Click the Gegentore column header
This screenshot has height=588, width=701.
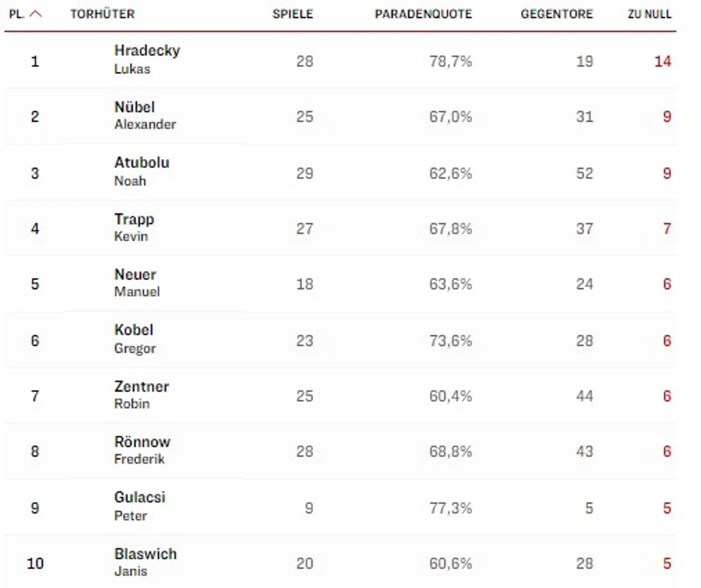click(556, 14)
